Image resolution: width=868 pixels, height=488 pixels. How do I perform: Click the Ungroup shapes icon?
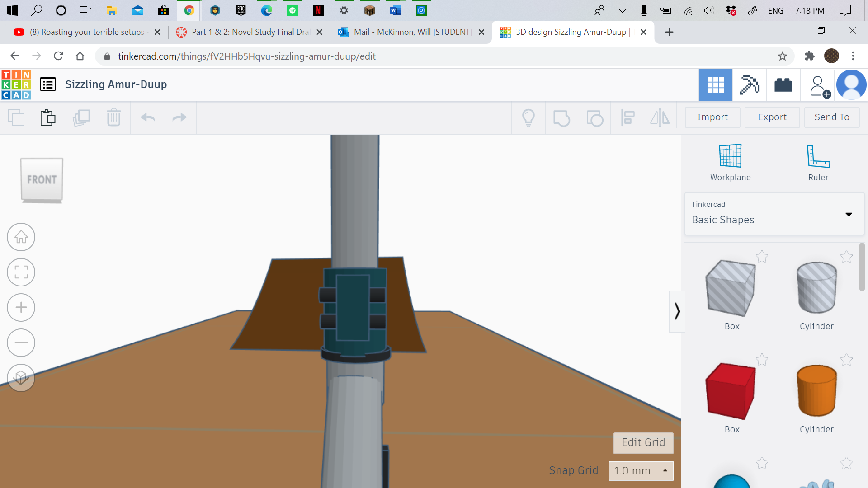pos(594,118)
